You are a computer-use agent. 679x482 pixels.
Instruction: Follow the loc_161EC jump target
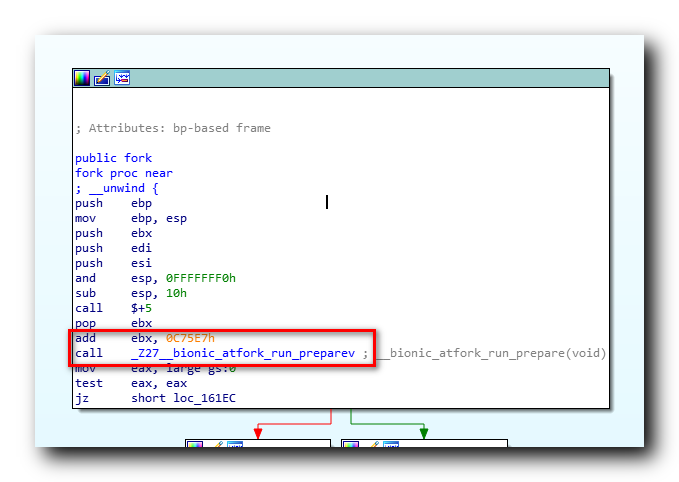click(x=205, y=398)
